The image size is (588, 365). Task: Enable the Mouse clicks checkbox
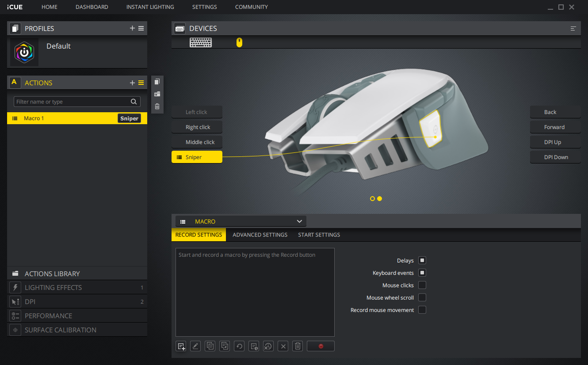click(422, 285)
